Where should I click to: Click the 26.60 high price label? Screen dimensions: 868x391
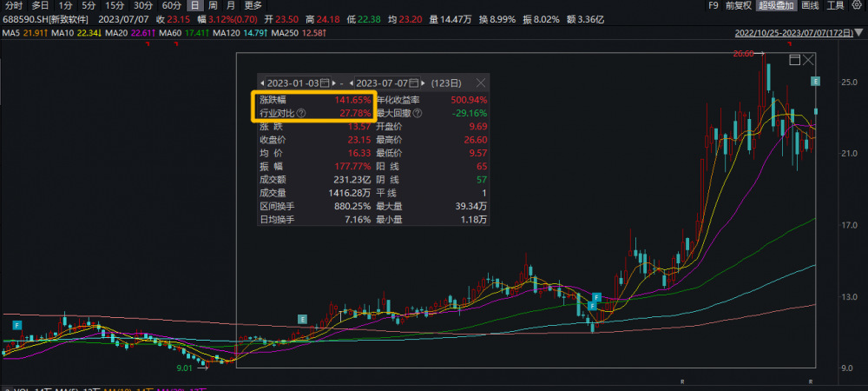744,54
